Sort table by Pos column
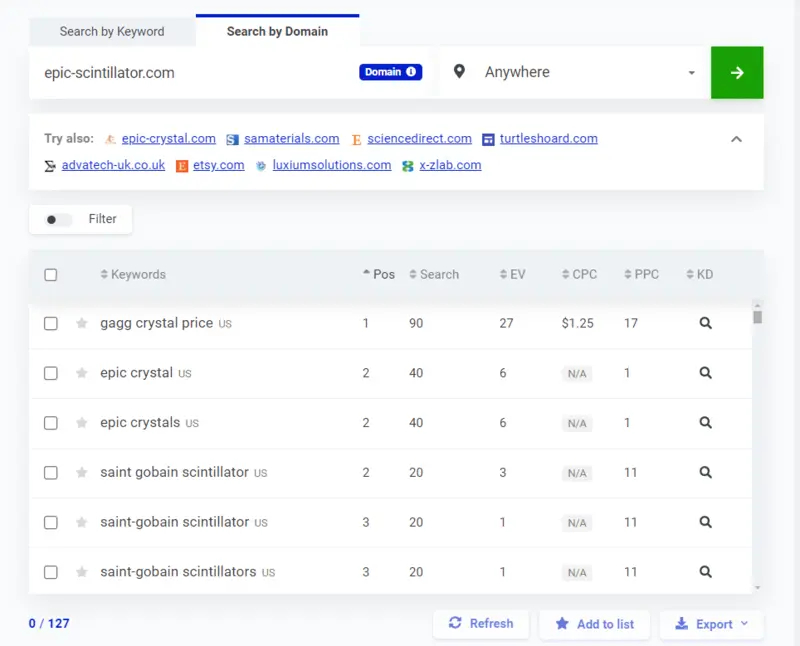The width and height of the screenshot is (800, 646). [379, 275]
